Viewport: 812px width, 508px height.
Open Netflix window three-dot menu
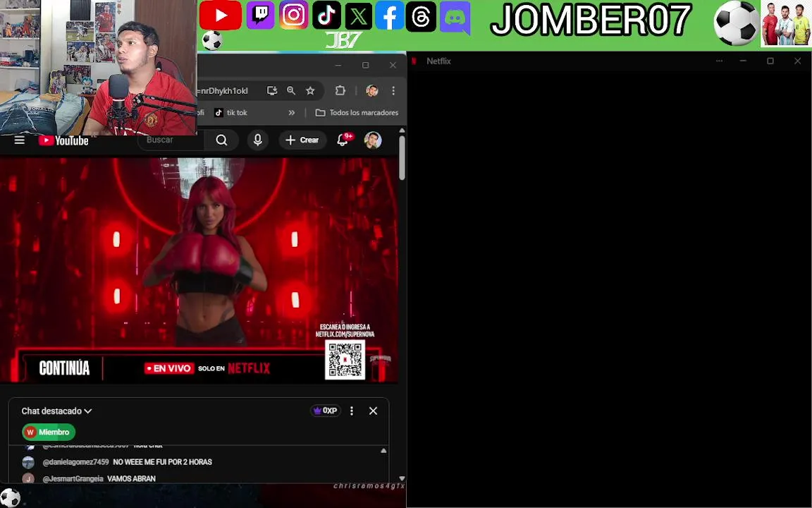719,61
